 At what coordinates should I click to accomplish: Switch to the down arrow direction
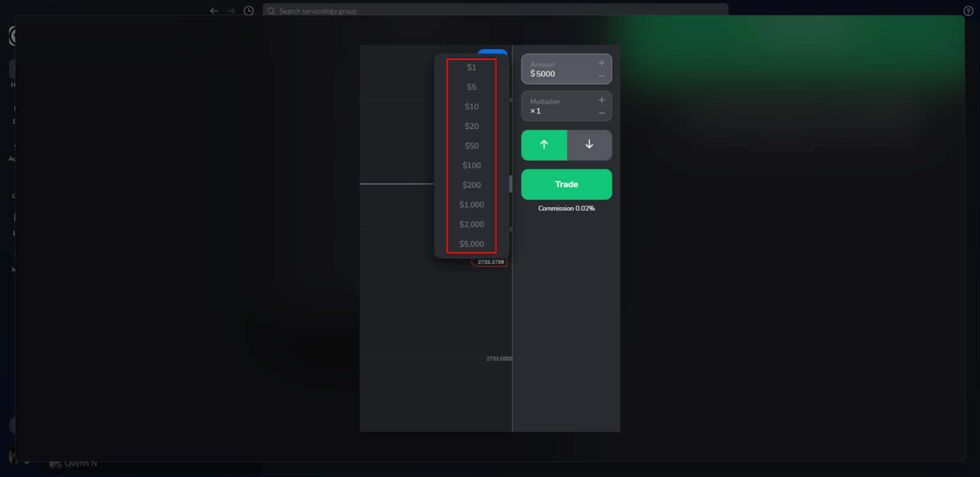pos(589,145)
